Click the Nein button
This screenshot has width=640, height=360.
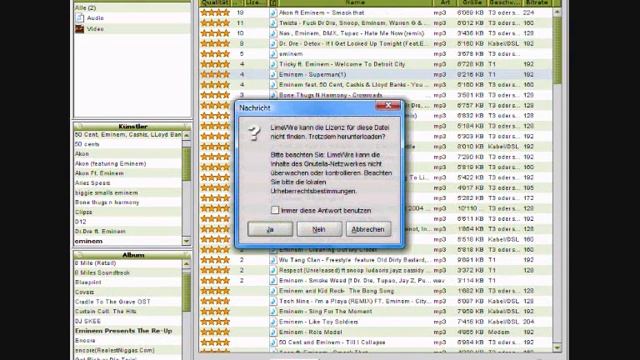click(319, 229)
